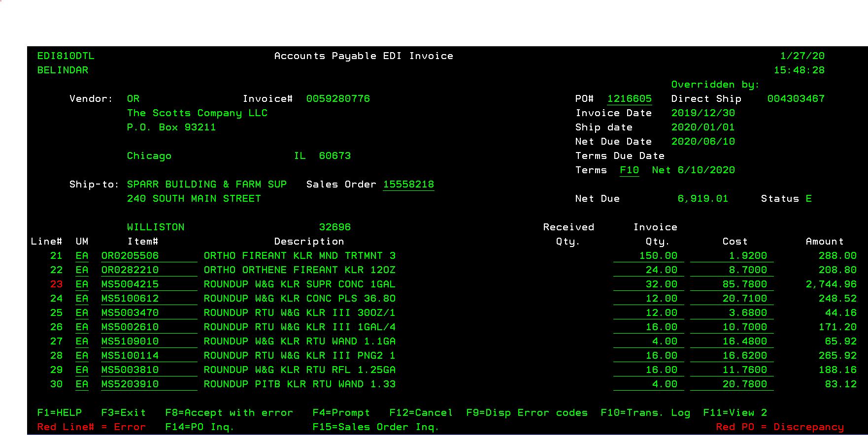Click the cost field 20.7100 on line 24
Viewport: 868px width, 435px height.
(x=744, y=299)
